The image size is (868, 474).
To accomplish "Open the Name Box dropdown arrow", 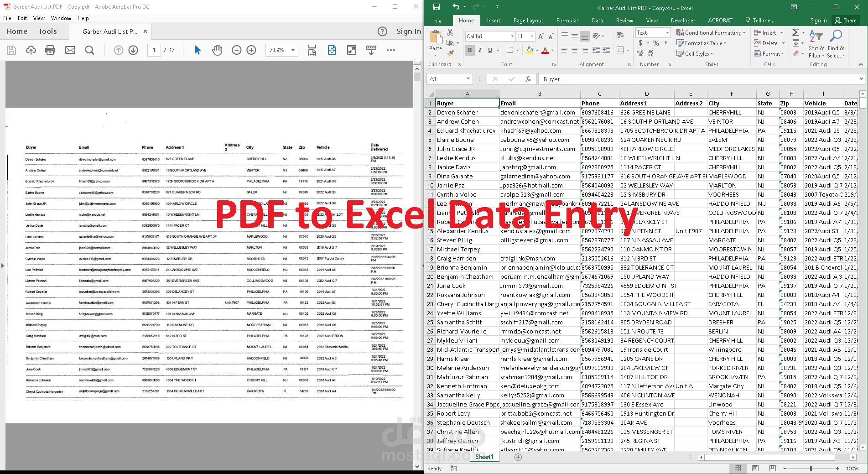I will (x=468, y=79).
